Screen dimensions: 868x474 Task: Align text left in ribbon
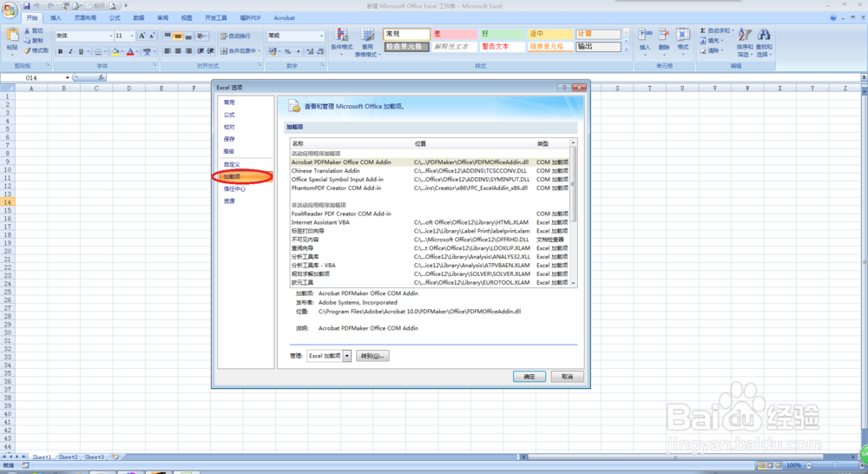pos(168,51)
